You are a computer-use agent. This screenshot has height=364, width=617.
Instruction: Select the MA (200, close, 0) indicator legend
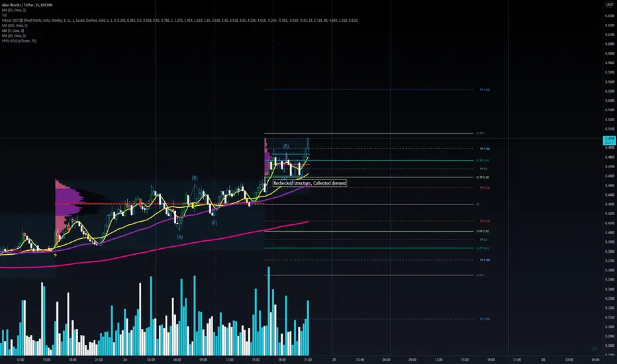[15, 25]
